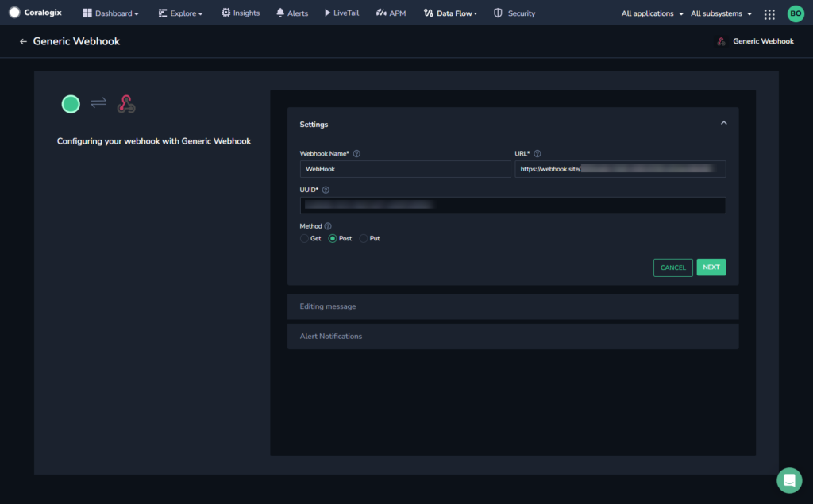Screen dimensions: 813x504
Task: Click the Generic Webhook page title
Action: tap(76, 41)
